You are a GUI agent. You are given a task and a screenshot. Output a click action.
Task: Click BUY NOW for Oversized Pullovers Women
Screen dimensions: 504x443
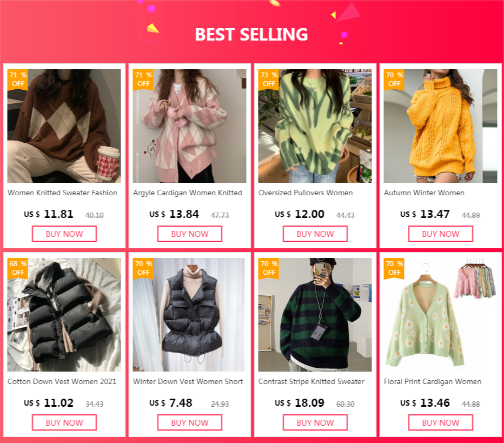315,234
